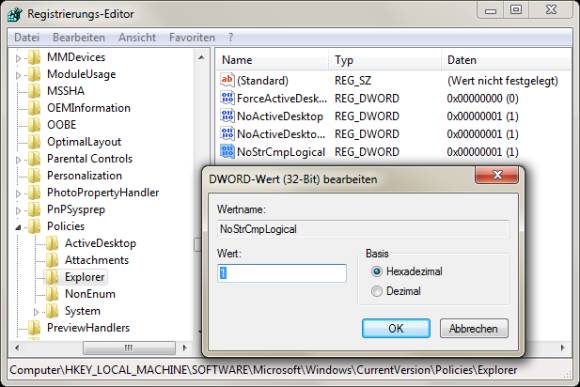Click into the Wert input field
Image resolution: width=580 pixels, height=387 pixels.
282,273
